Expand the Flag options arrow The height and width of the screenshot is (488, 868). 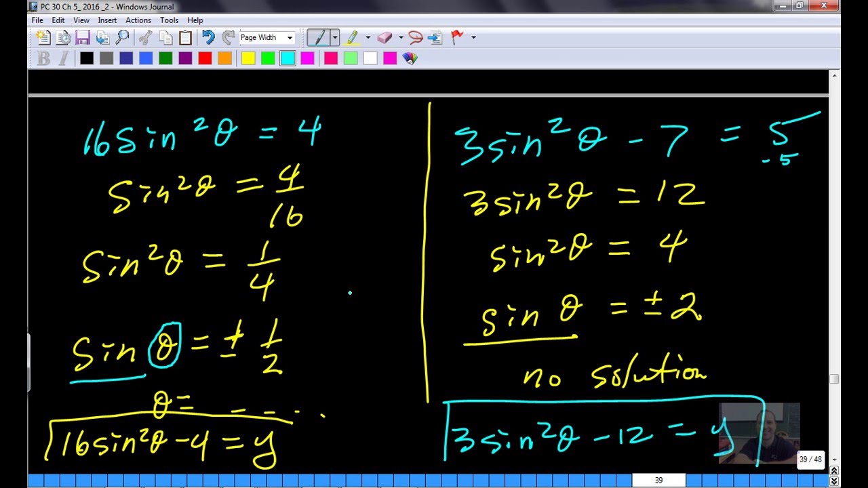473,38
